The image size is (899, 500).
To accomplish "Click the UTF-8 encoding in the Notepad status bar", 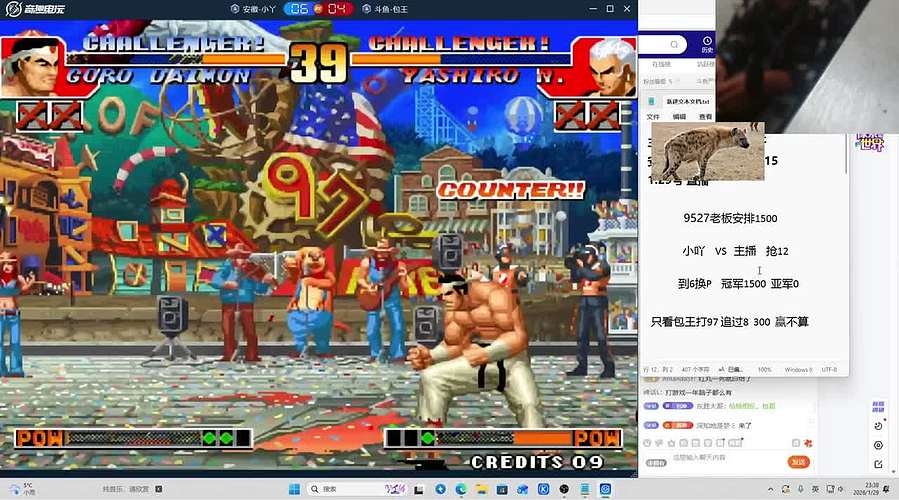I will click(829, 370).
